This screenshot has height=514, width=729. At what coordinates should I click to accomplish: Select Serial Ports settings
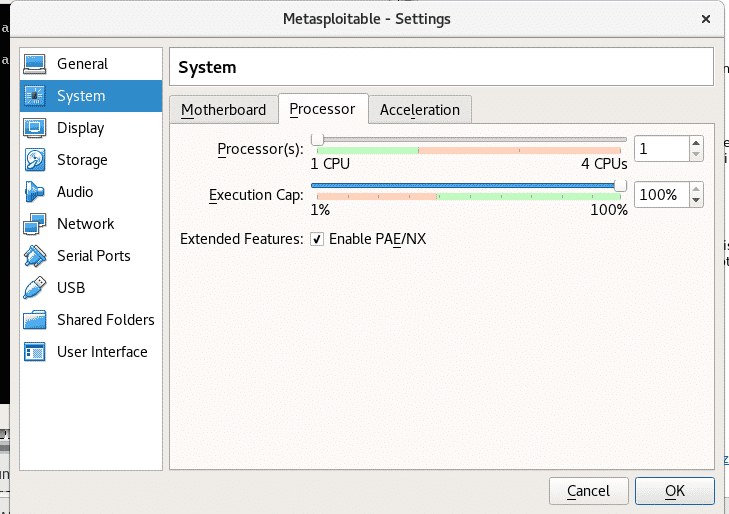tap(91, 256)
